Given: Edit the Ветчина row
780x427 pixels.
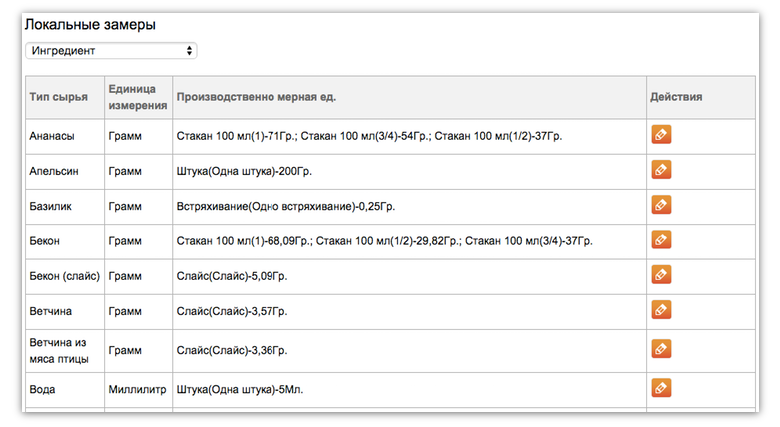Looking at the screenshot, I should coord(661,310).
